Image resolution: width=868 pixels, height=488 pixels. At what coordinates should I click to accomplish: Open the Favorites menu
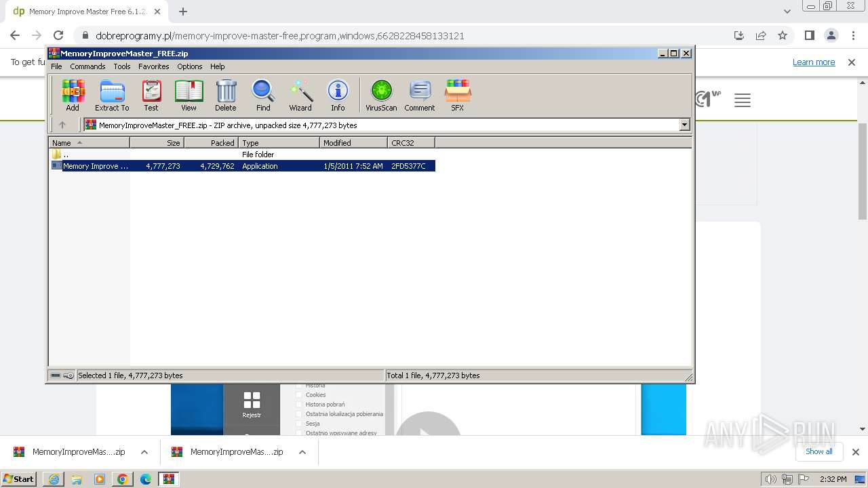click(x=154, y=66)
